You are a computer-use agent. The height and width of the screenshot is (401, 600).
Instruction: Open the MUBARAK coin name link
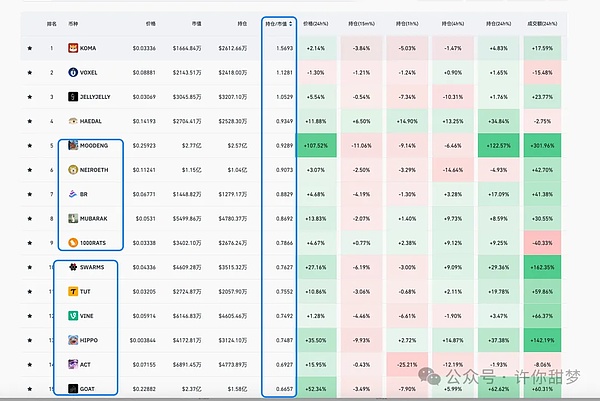point(97,218)
